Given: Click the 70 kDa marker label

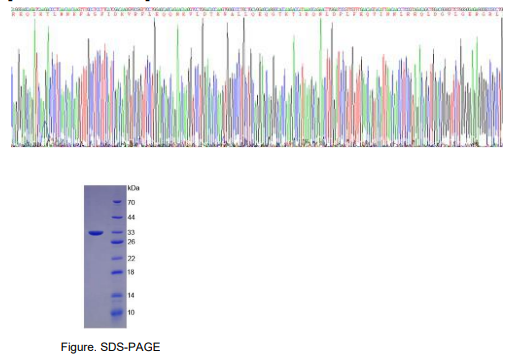Looking at the screenshot, I should pyautogui.click(x=131, y=202).
